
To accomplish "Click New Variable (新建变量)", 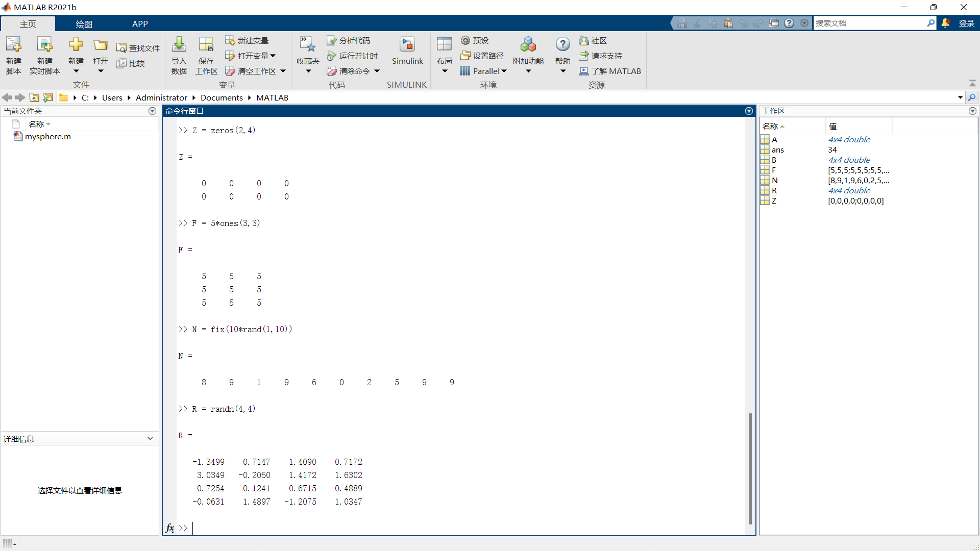I will pos(247,40).
